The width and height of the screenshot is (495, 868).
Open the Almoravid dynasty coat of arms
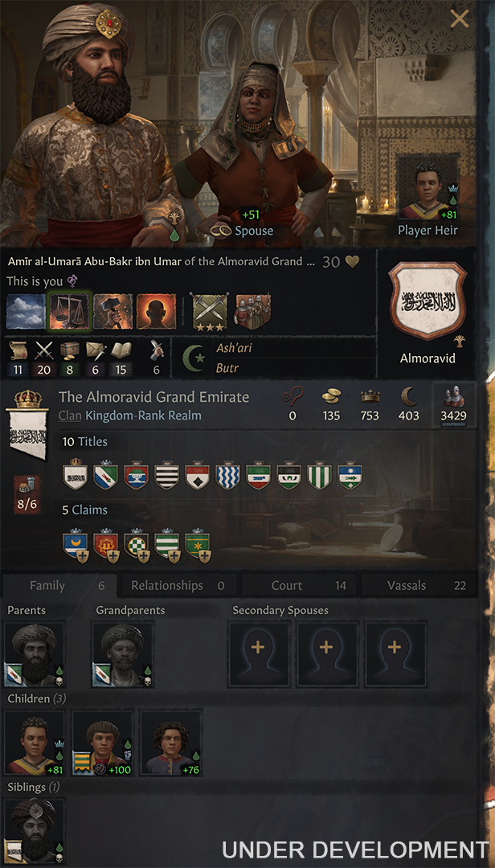coord(427,301)
